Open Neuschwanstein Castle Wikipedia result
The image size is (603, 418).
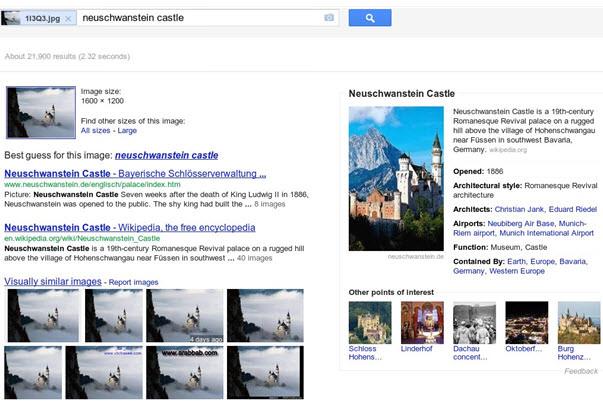130,227
